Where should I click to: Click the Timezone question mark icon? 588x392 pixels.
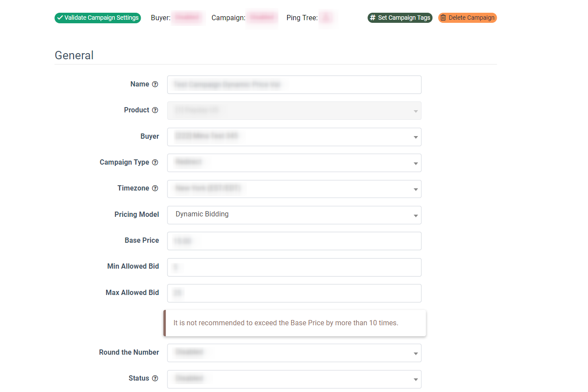(155, 188)
